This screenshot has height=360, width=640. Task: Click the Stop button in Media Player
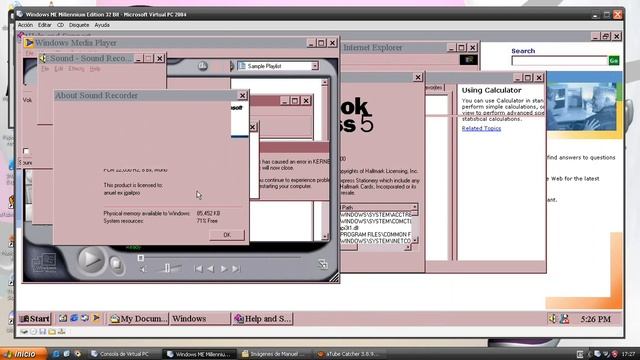[116, 264]
